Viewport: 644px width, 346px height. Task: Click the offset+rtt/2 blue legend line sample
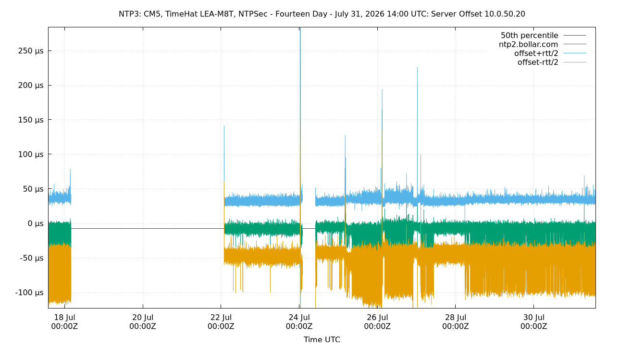coord(574,53)
